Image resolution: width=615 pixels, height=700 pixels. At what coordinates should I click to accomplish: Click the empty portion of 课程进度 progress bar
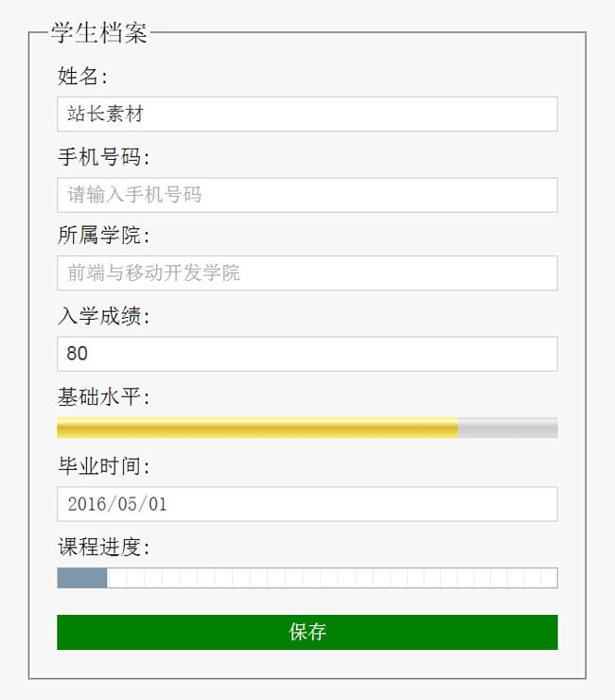tap(331, 578)
